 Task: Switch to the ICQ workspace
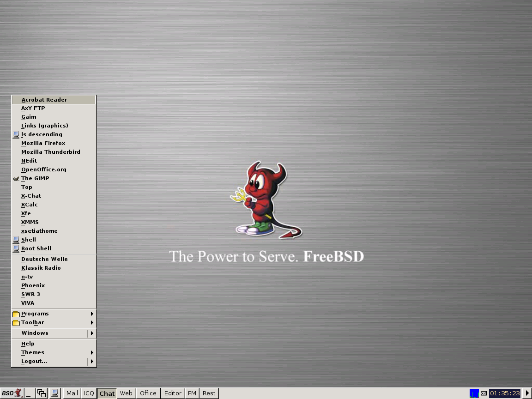tap(89, 393)
